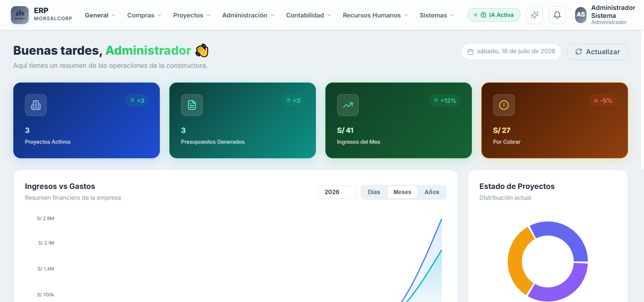
Task: Click the S/ 700k axis label
Action: (x=46, y=294)
